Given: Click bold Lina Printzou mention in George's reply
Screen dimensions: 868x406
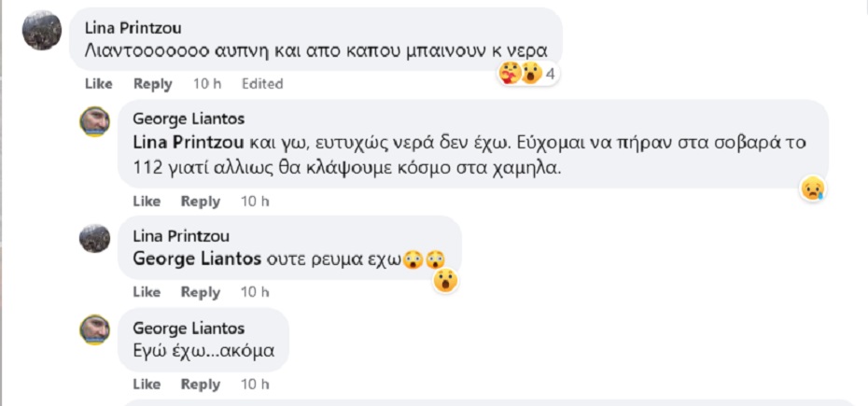Looking at the screenshot, I should point(189,144).
